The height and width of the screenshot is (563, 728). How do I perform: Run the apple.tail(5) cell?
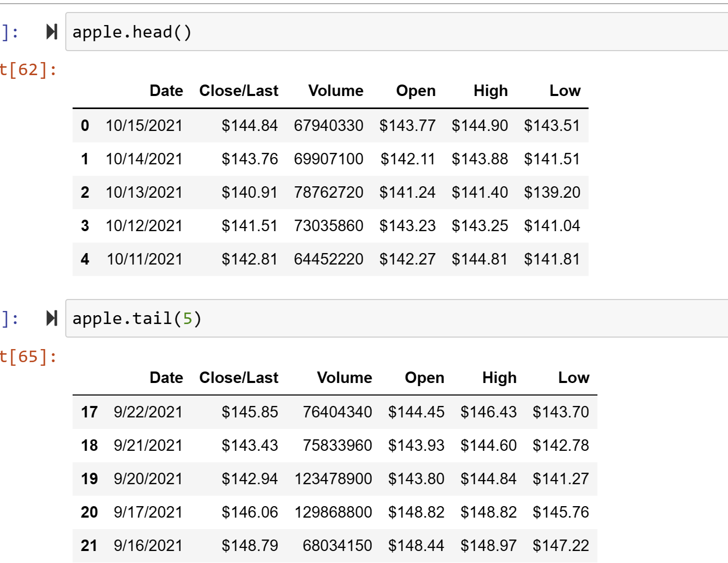(x=52, y=318)
